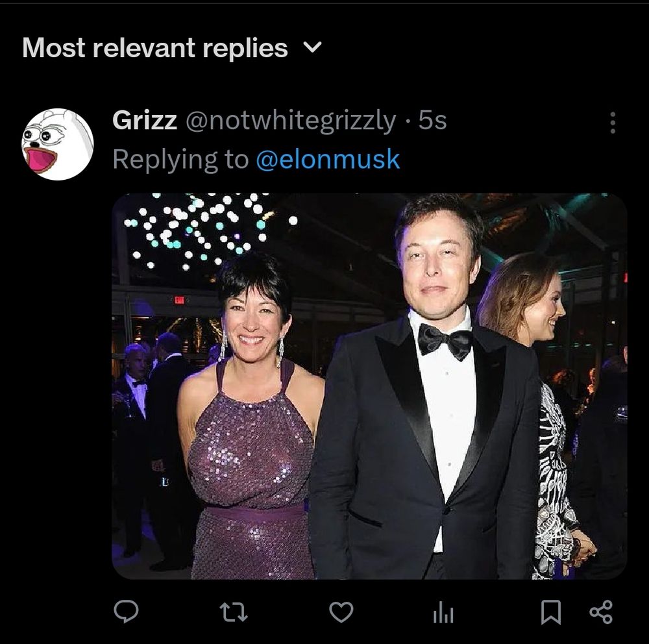Open the attached photo in the reply
The height and width of the screenshot is (644, 649).
point(369,386)
